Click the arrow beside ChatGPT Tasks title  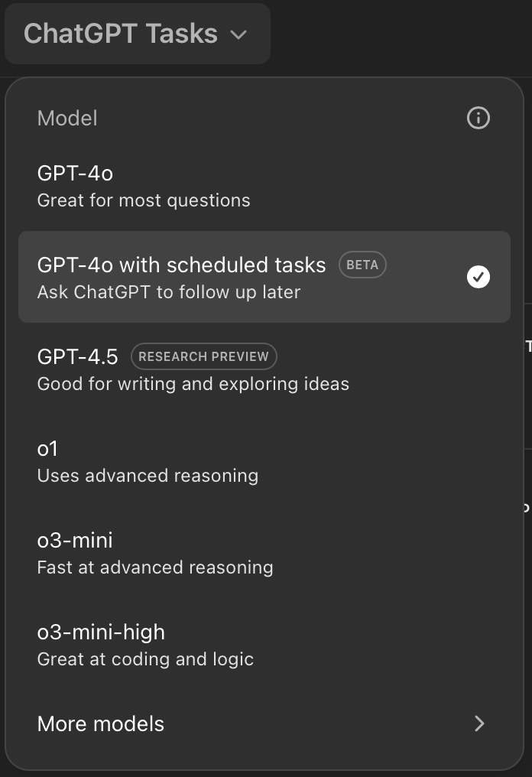pos(238,34)
